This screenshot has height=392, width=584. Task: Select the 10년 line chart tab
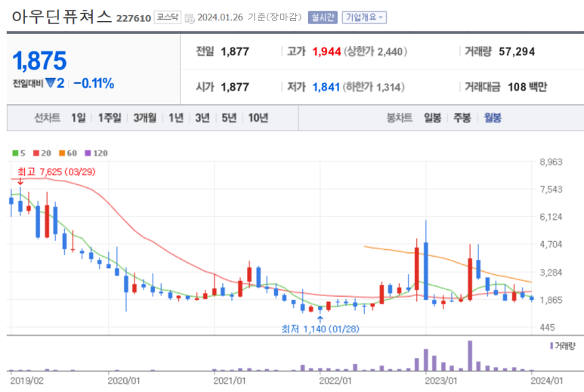pos(258,118)
